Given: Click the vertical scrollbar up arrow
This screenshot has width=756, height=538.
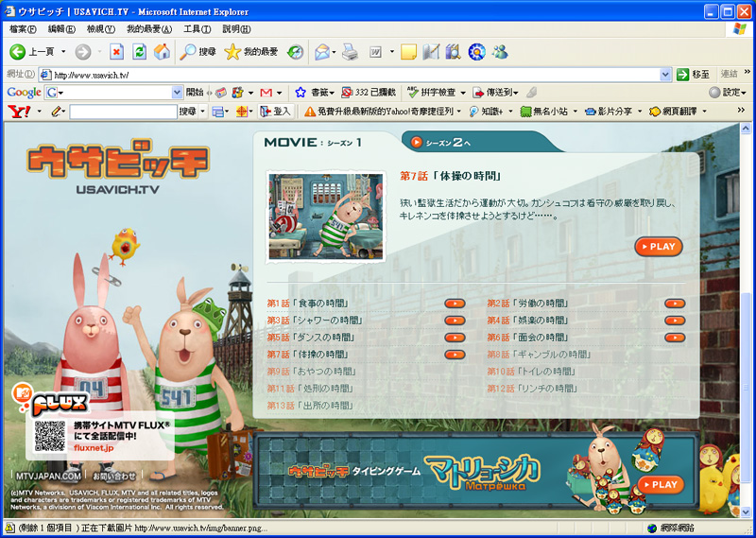Looking at the screenshot, I should pyautogui.click(x=746, y=129).
